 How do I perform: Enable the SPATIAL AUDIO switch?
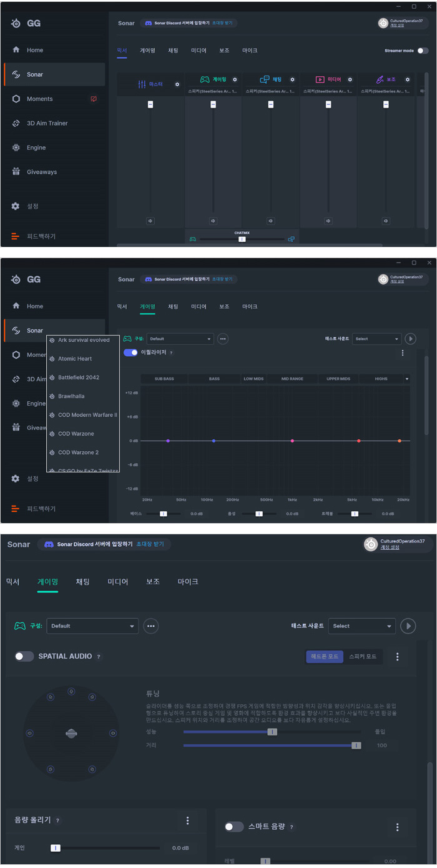[x=24, y=656]
